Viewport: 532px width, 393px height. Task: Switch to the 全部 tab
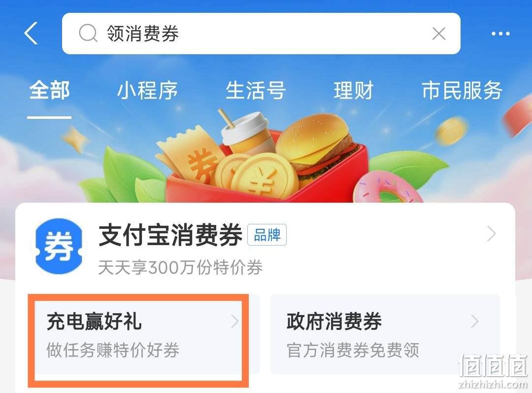[50, 90]
